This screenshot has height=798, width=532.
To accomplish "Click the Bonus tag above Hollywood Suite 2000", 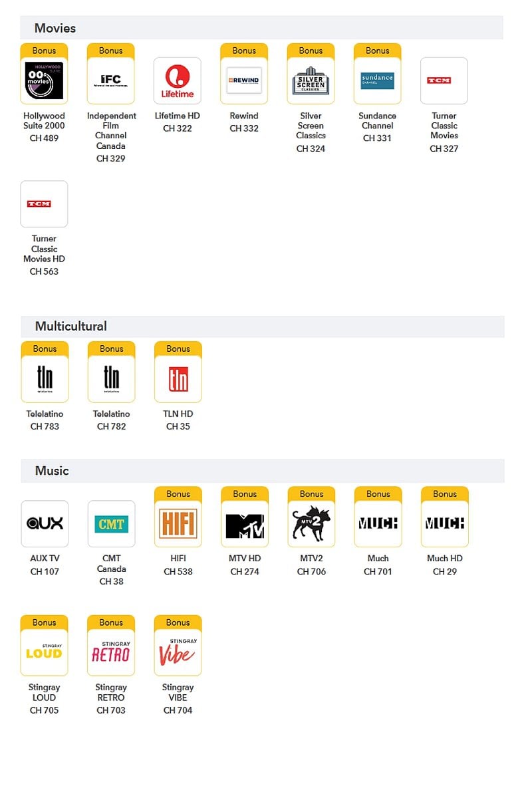I will coord(44,51).
